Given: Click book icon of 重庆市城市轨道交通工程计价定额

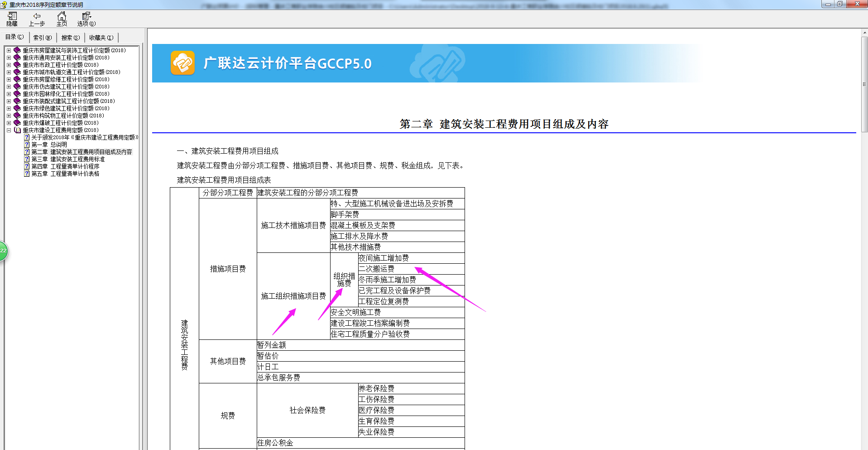Looking at the screenshot, I should click(17, 72).
